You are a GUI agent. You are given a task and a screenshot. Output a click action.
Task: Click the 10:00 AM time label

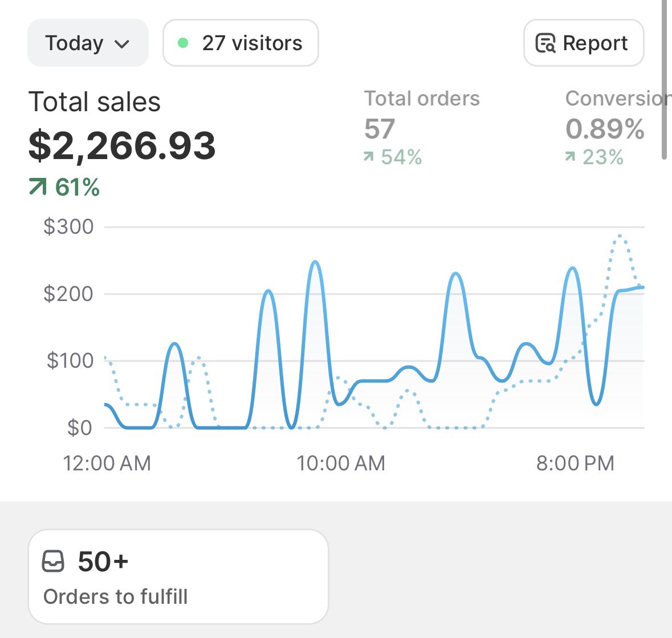341,464
